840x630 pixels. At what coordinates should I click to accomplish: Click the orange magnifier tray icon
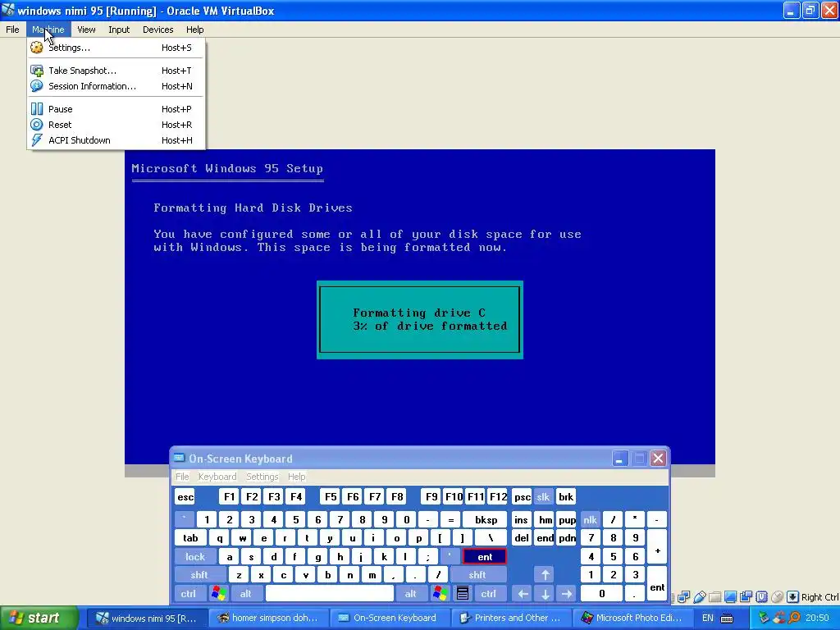tap(794, 618)
